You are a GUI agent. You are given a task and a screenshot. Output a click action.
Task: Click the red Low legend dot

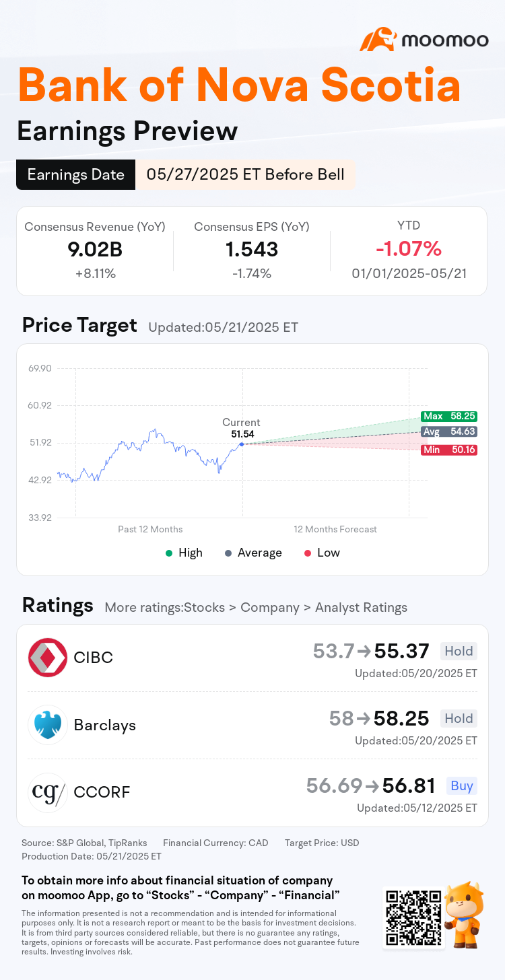[x=308, y=553]
